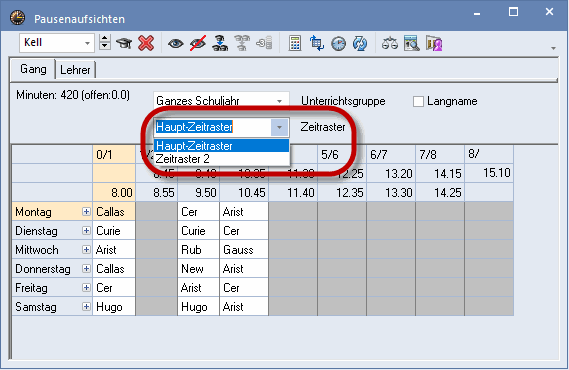Open the toolbar overflow arrow at right
This screenshot has width=569, height=370.
click(x=553, y=48)
